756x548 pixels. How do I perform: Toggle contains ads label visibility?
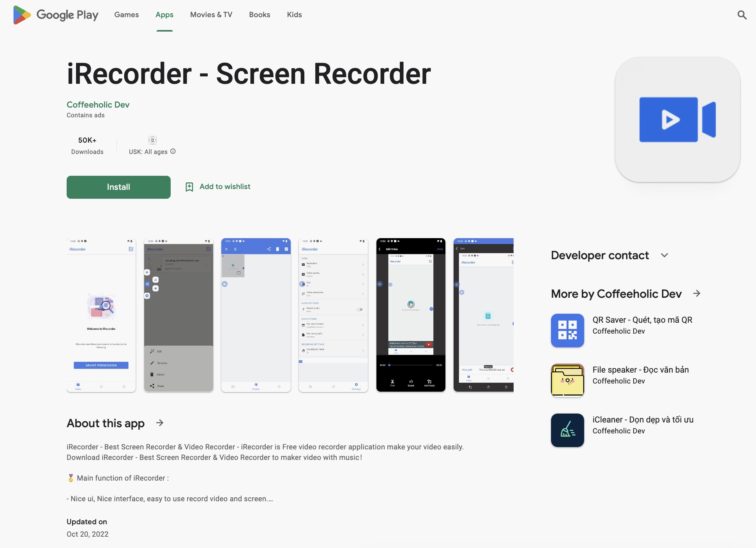click(x=85, y=115)
